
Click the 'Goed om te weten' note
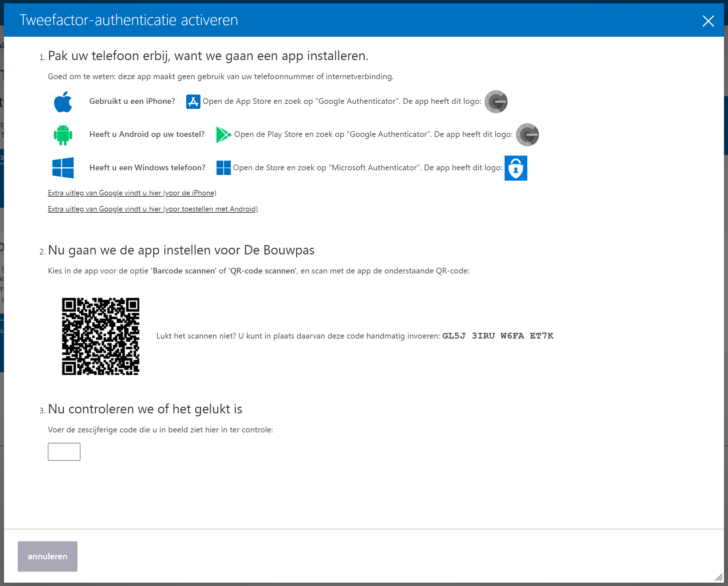pos(221,76)
